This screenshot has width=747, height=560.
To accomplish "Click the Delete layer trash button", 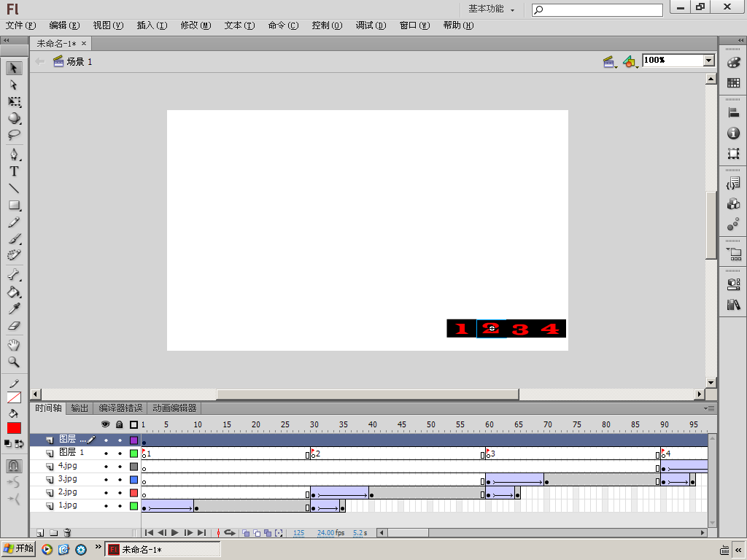I will [x=67, y=533].
